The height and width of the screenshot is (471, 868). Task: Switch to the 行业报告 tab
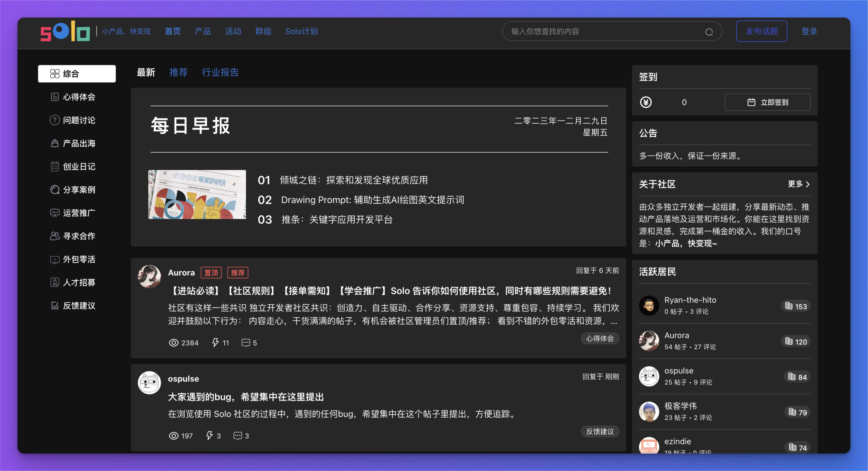pyautogui.click(x=220, y=72)
